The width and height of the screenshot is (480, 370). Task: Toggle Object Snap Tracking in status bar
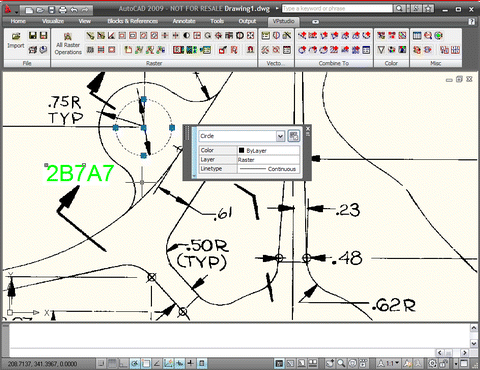tap(157, 363)
